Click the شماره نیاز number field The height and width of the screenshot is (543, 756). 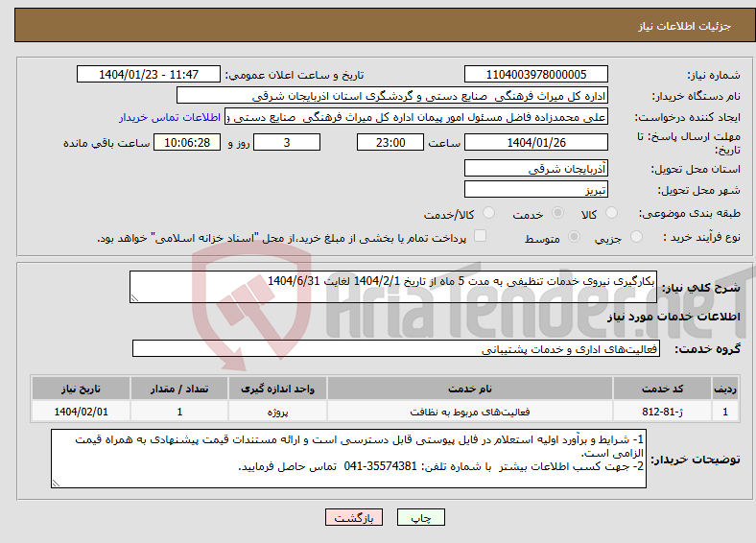click(535, 74)
